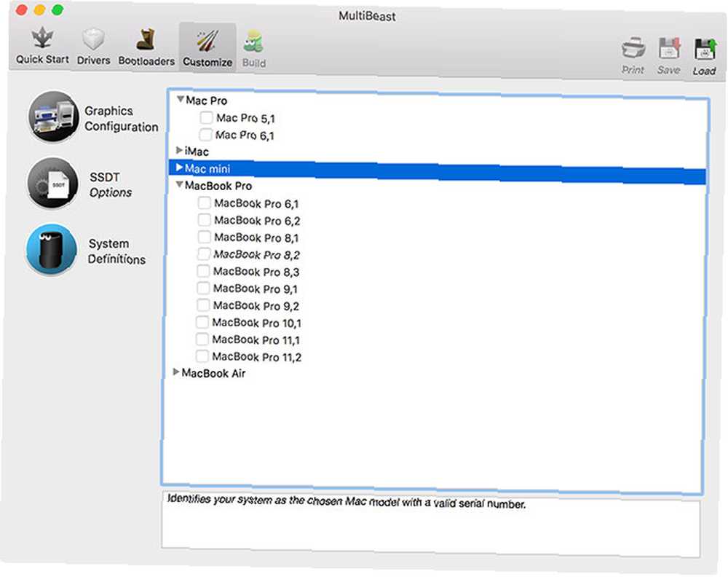
Task: Go to the Bootloaders tab label
Action: tap(146, 61)
